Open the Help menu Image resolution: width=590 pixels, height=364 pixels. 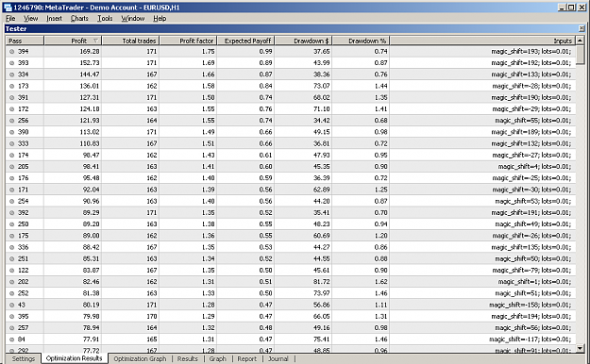160,19
